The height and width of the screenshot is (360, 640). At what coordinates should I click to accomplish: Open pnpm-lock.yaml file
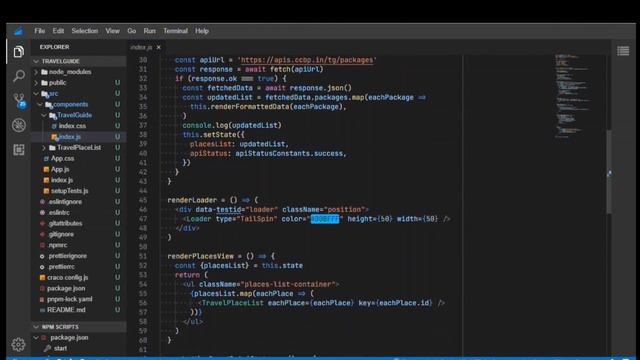(x=79, y=299)
